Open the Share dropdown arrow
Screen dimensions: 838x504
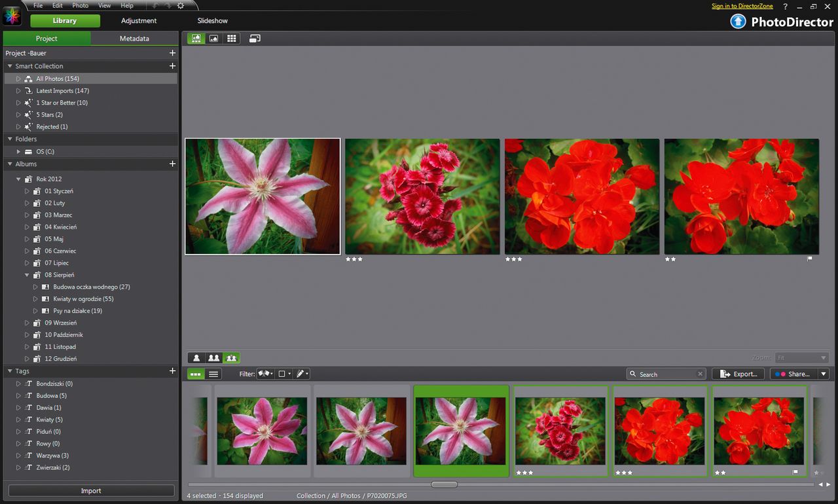click(824, 374)
